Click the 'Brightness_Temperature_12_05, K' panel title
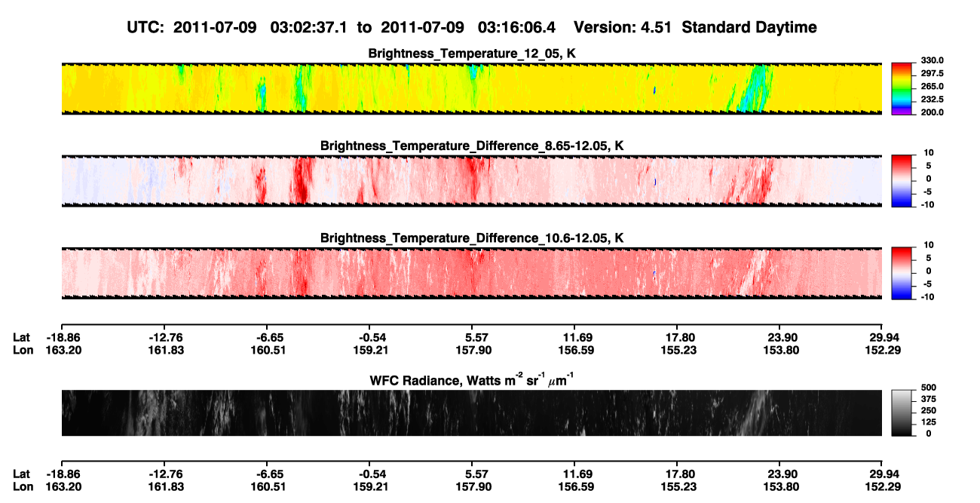Viewport: 980px width, 503px height. tap(472, 54)
